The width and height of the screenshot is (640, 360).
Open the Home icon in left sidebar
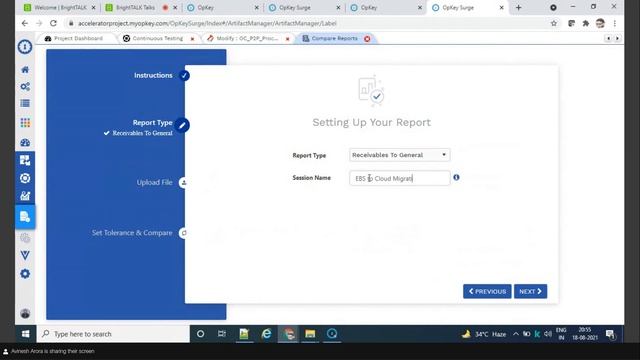(25, 70)
